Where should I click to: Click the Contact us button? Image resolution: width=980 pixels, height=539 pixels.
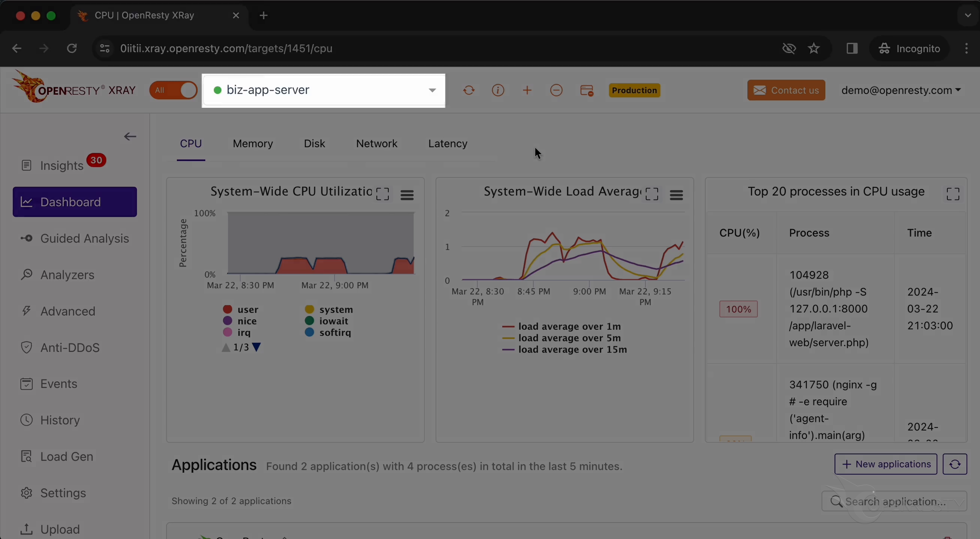(786, 90)
